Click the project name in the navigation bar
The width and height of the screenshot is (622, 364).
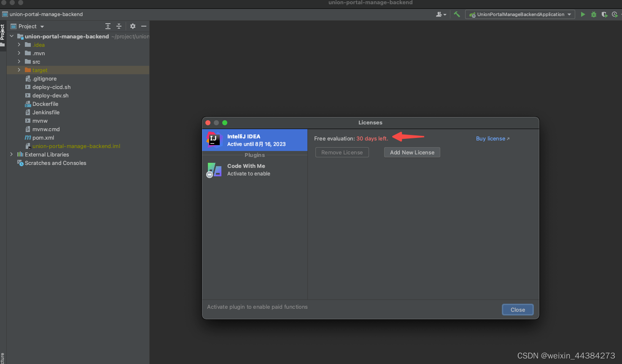click(x=46, y=14)
